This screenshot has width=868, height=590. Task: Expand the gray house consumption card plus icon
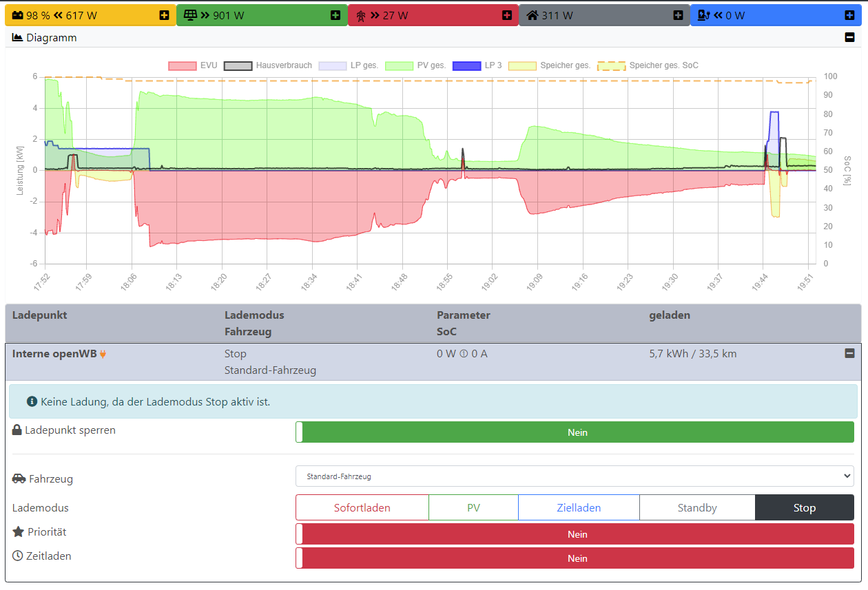click(678, 15)
